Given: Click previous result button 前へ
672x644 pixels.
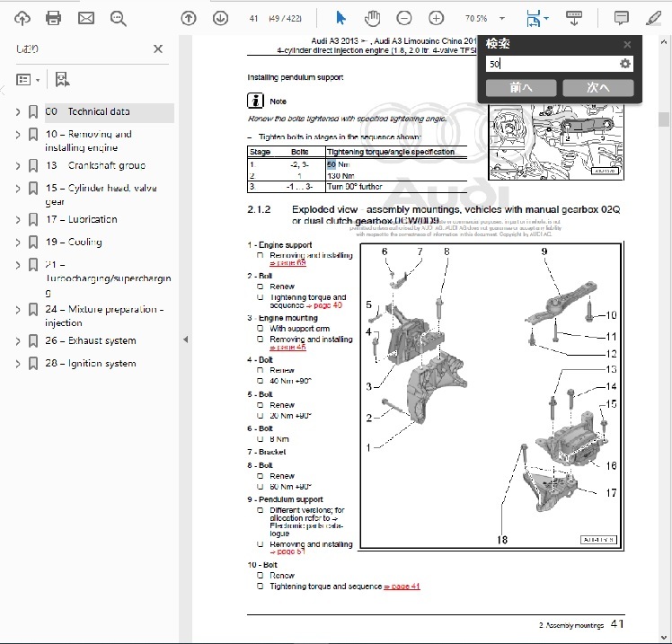Looking at the screenshot, I should click(521, 88).
